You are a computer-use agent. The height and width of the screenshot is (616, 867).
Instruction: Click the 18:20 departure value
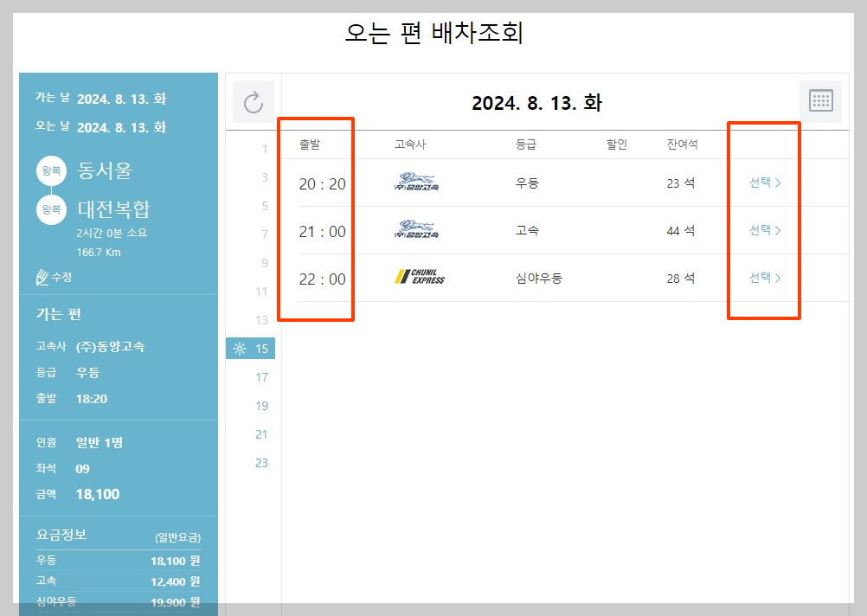tap(91, 399)
